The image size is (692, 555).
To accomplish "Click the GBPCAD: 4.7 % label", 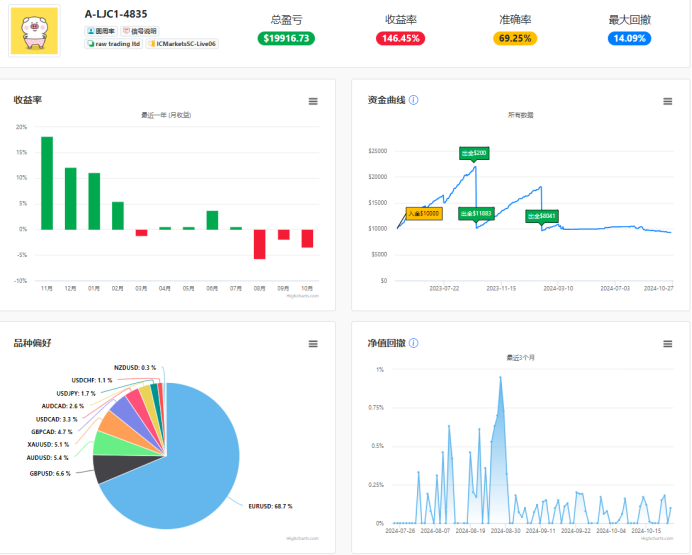I will pyautogui.click(x=52, y=431).
